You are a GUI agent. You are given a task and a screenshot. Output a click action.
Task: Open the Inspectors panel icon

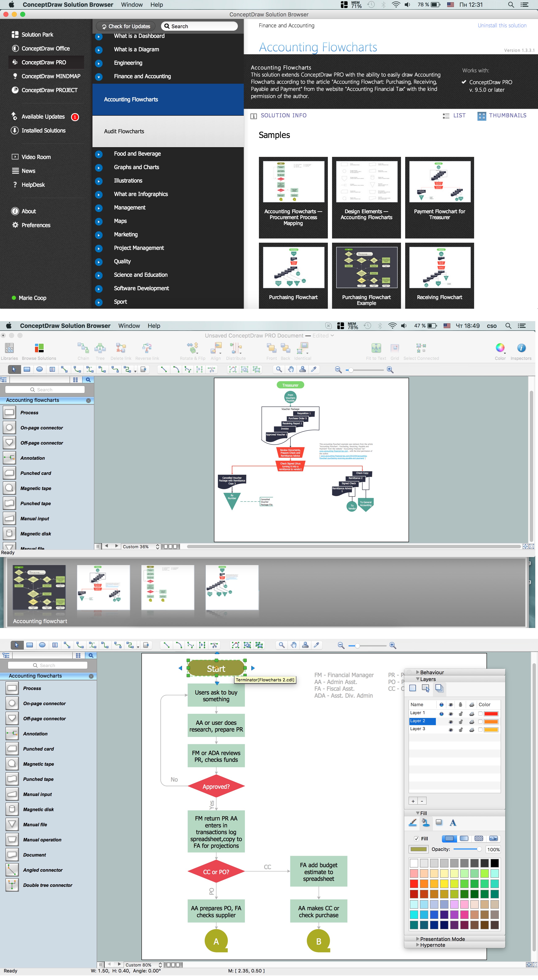521,348
